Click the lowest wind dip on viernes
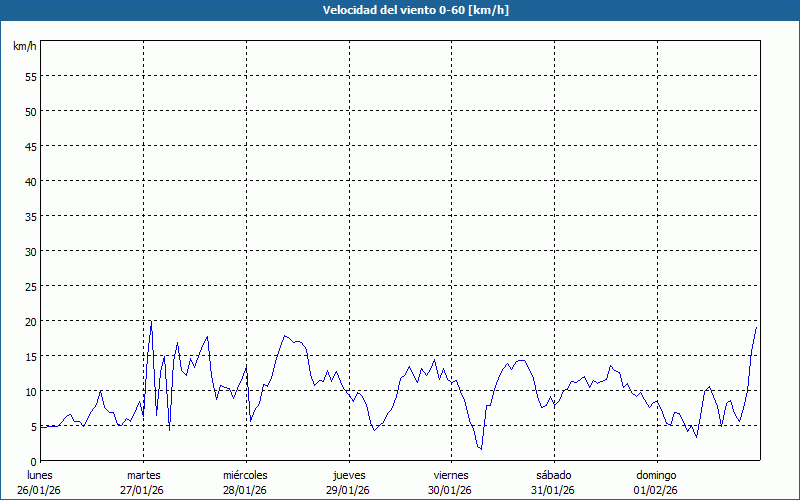Image resolution: width=800 pixels, height=500 pixels. coord(481,449)
